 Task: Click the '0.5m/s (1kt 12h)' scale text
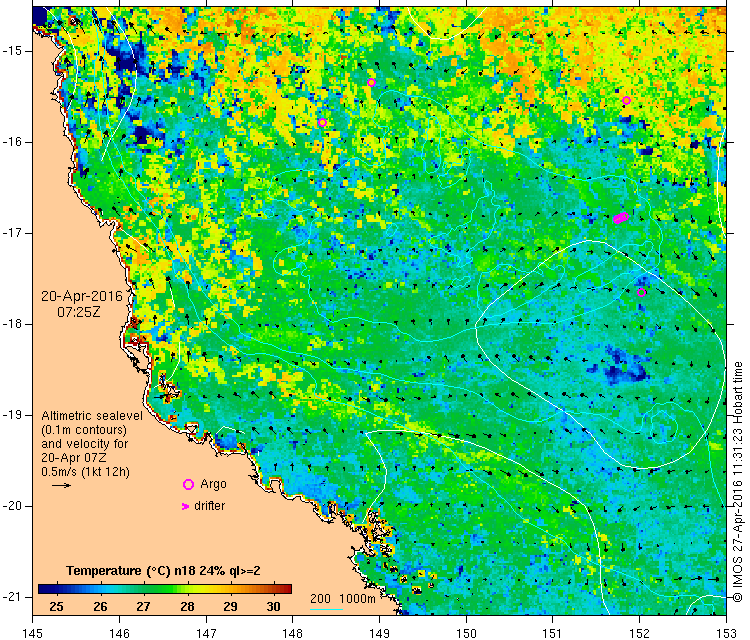click(85, 472)
